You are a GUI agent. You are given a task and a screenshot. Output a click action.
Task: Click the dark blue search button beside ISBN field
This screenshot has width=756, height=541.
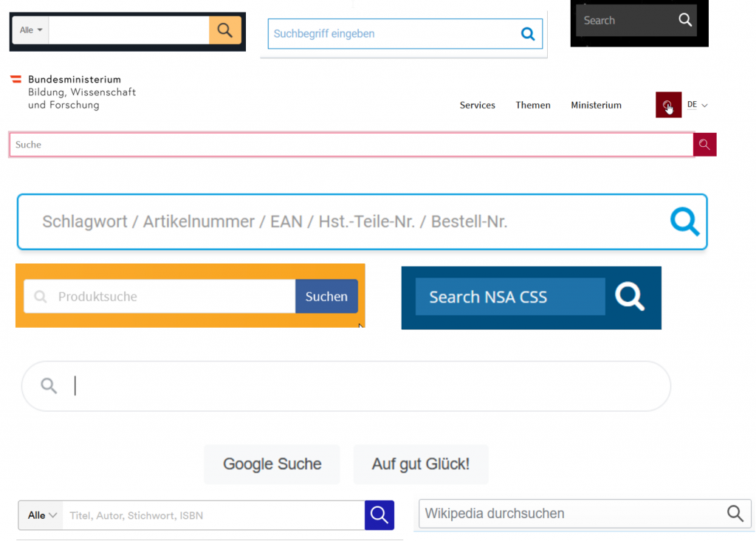379,515
